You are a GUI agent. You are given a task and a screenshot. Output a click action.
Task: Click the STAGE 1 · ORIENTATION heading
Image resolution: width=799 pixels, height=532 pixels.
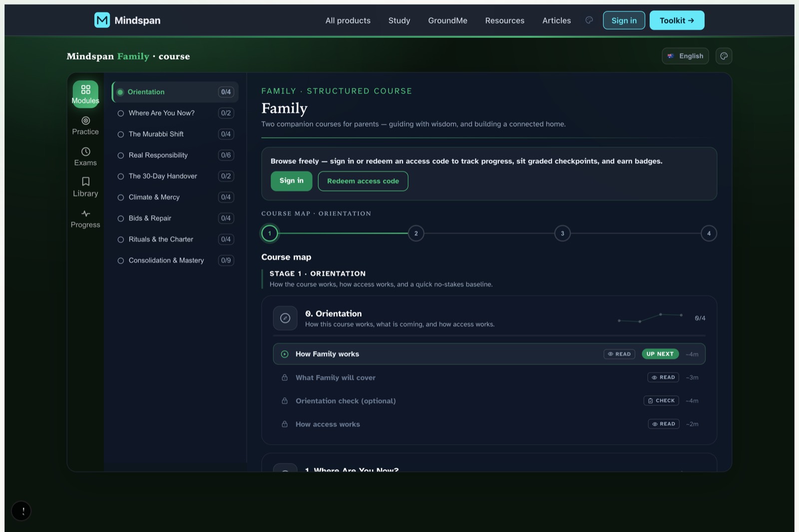pyautogui.click(x=318, y=273)
